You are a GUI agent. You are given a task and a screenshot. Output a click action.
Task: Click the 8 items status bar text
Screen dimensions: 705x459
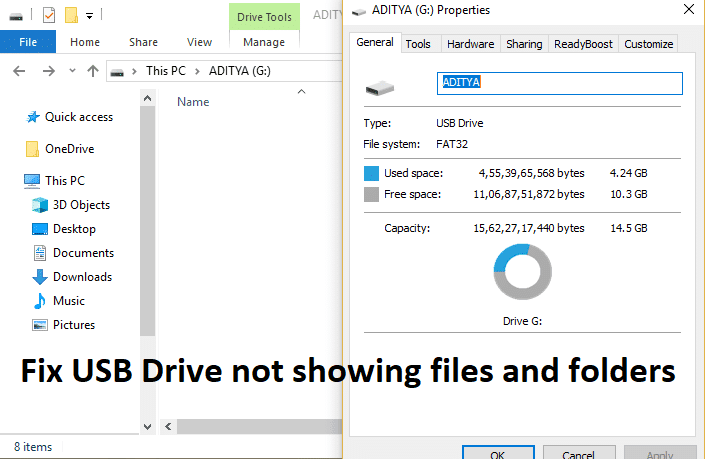33,447
